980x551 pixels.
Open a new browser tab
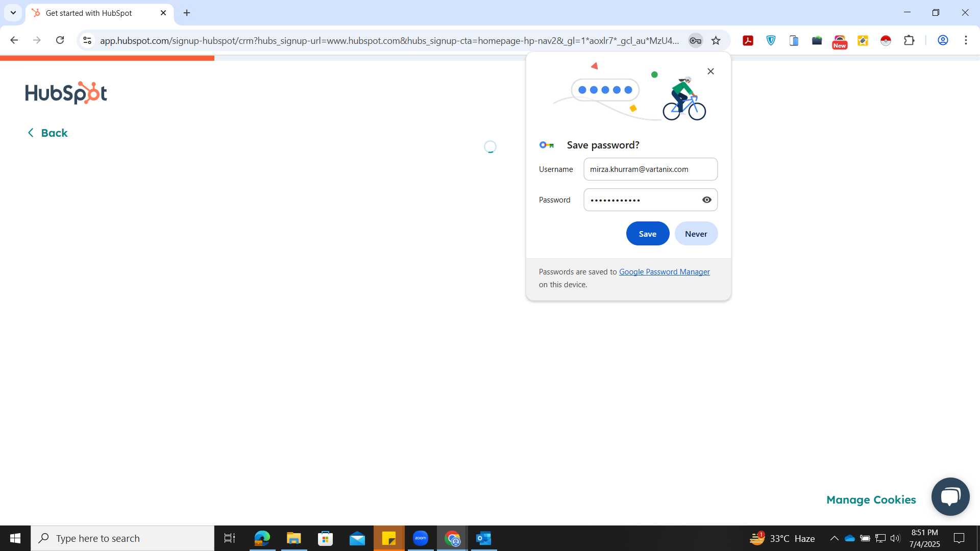point(187,13)
